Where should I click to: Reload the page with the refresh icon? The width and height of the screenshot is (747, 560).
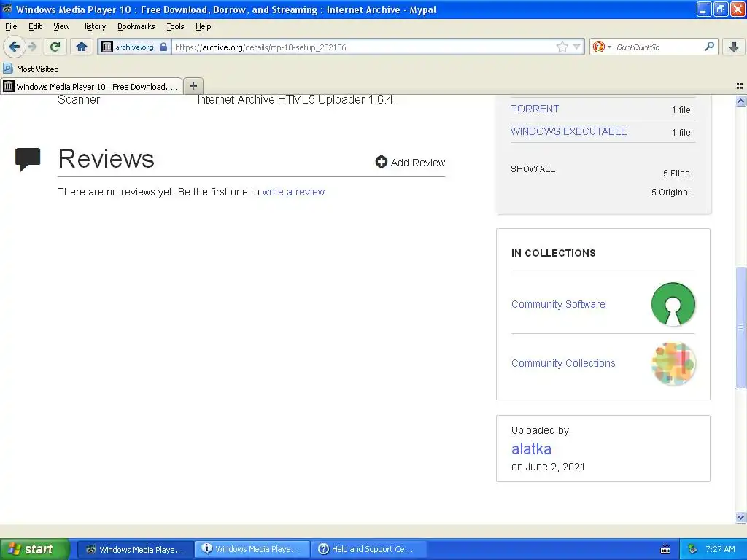pyautogui.click(x=55, y=47)
